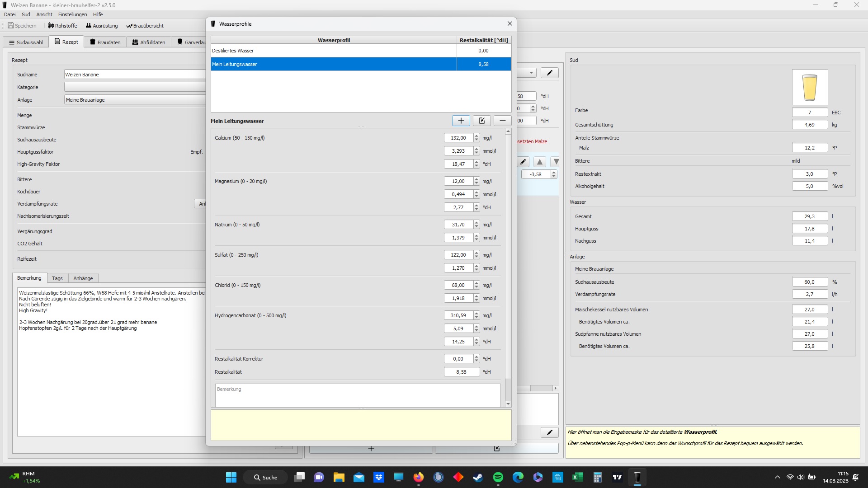Close the Wasserprofile dialog
Viewport: 868px width, 488px height.
(x=509, y=24)
